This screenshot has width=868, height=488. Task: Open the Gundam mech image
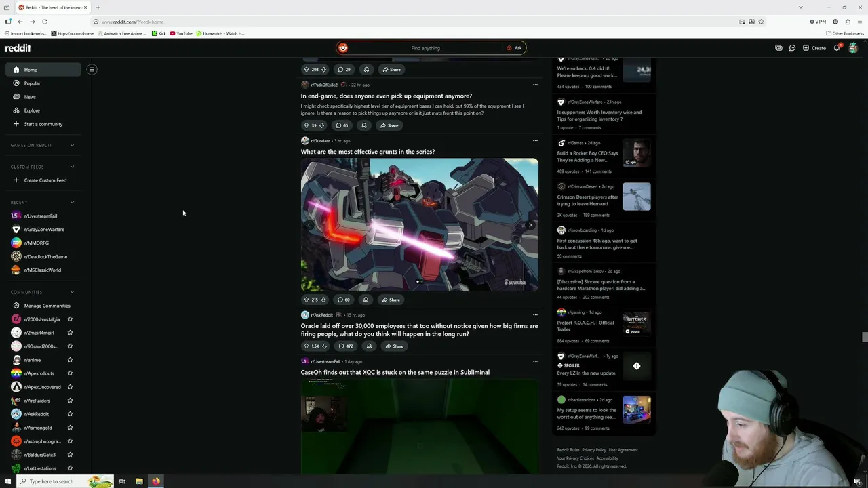(420, 225)
